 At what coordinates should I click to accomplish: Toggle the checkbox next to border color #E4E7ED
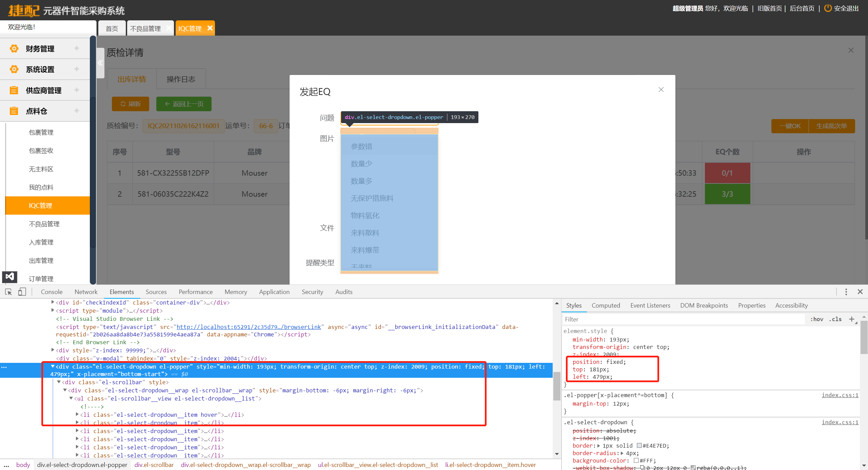pos(639,446)
